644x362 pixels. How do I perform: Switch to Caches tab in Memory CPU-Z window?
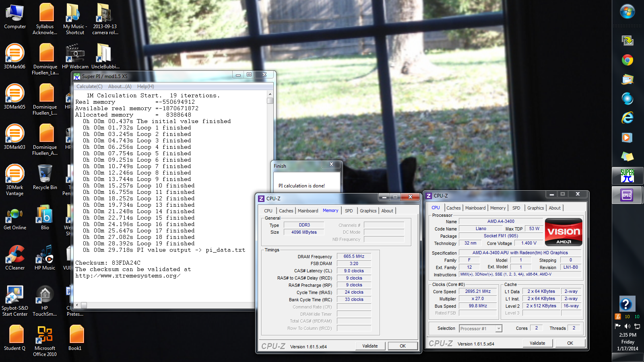point(286,211)
